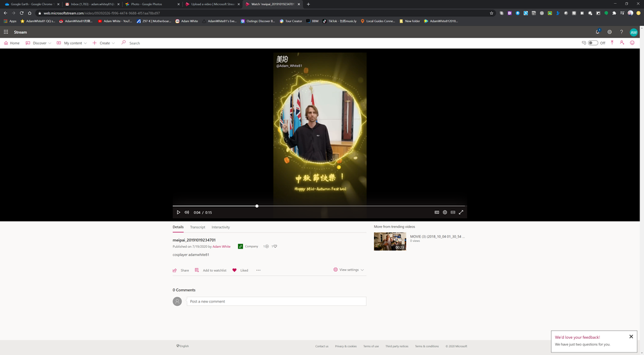Move video progress slider handle
Image resolution: width=644 pixels, height=355 pixels.
click(257, 206)
